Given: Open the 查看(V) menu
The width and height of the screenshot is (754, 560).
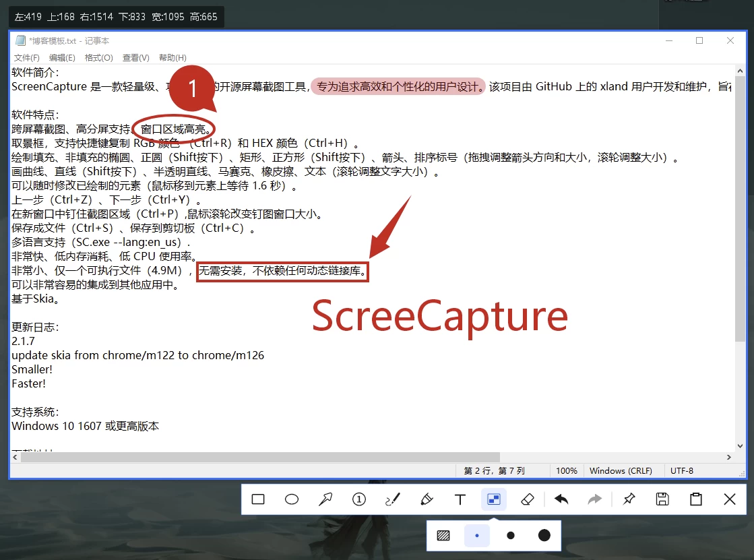Looking at the screenshot, I should [135, 58].
